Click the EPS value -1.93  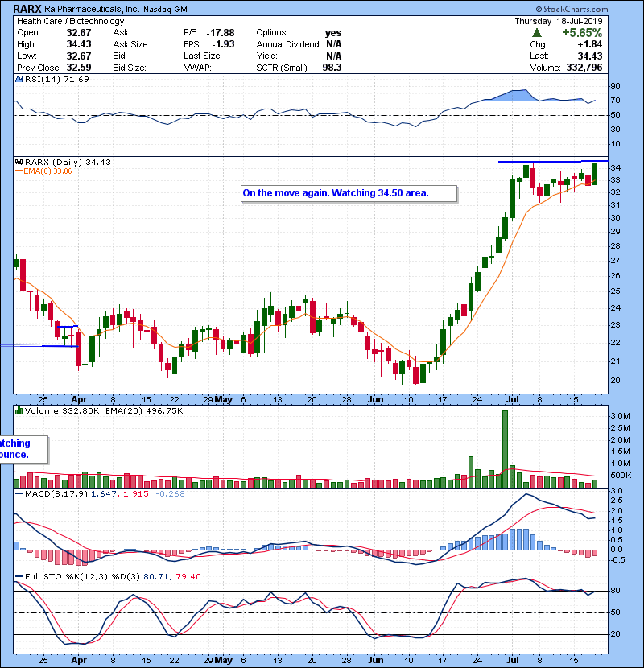tap(223, 44)
